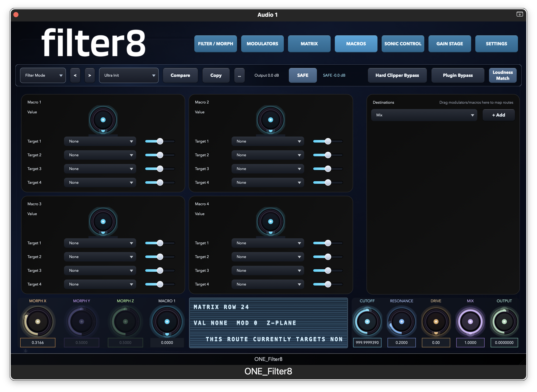Click the Cutoff knob
The height and width of the screenshot is (392, 537).
(367, 322)
